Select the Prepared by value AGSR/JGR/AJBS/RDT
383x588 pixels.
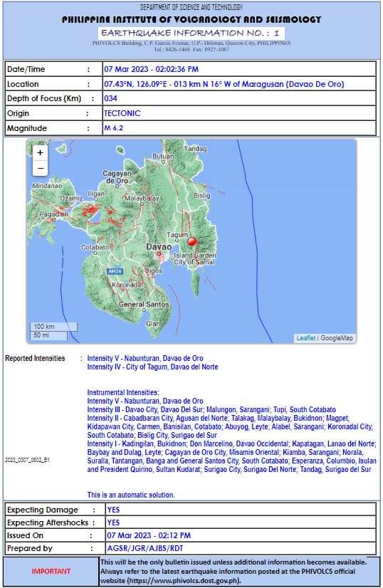(x=145, y=548)
